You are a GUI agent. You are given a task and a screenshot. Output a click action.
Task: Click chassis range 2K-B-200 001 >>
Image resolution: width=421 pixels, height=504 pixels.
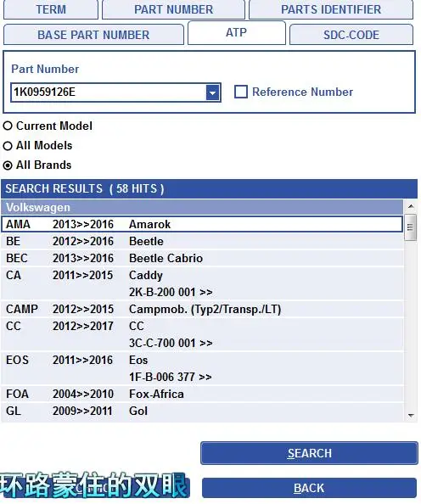click(171, 292)
